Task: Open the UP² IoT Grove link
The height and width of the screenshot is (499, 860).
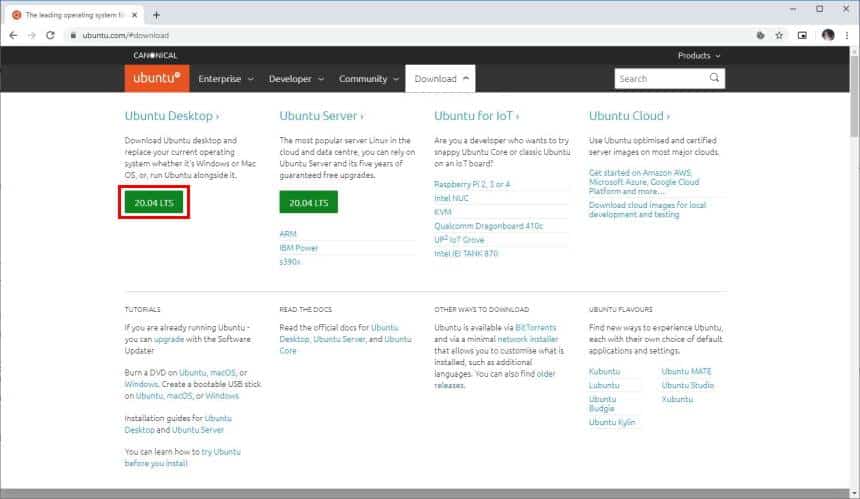Action: 460,240
